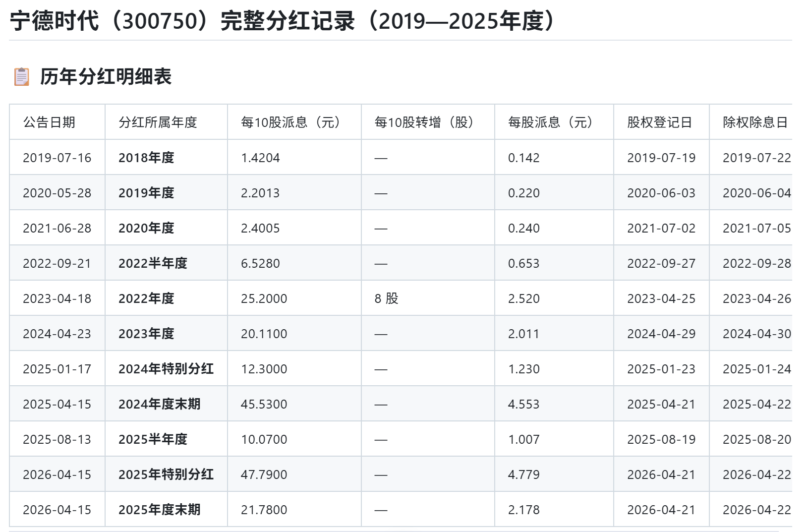Screen dimensions: 806x532
Task: Click the section heading 历年分红明细表
Action: 106,77
